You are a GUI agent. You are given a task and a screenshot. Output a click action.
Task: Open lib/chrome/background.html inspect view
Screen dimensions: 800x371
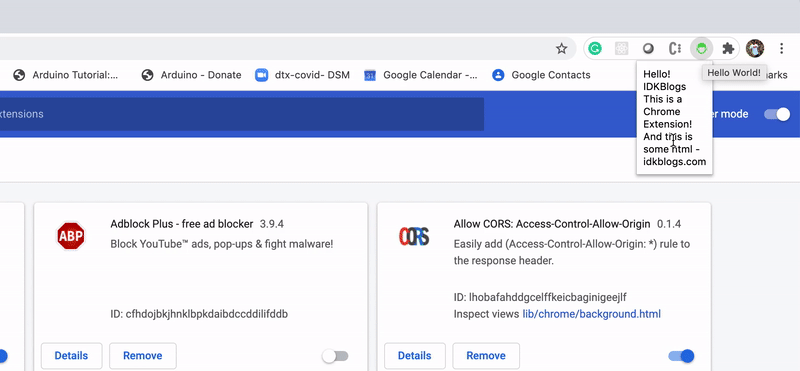click(591, 314)
